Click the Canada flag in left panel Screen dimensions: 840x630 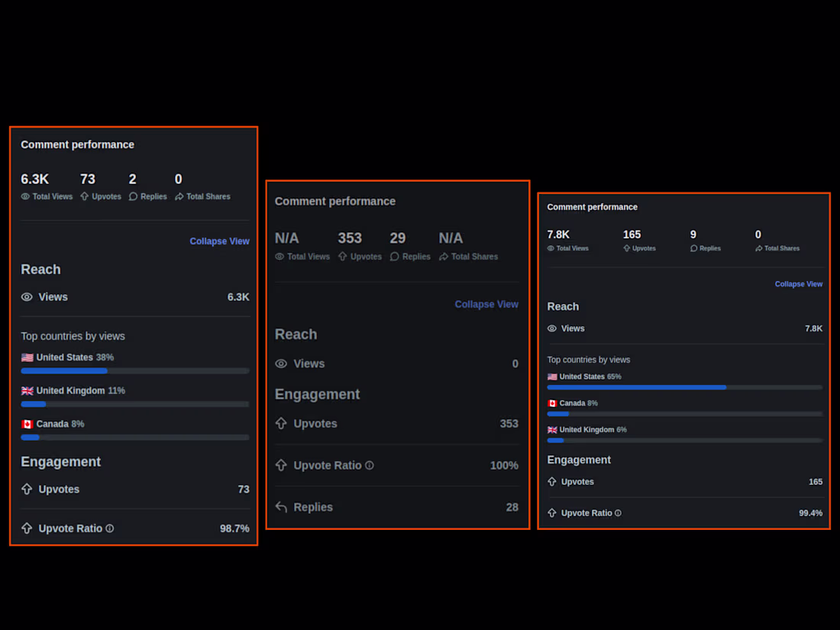pyautogui.click(x=27, y=424)
